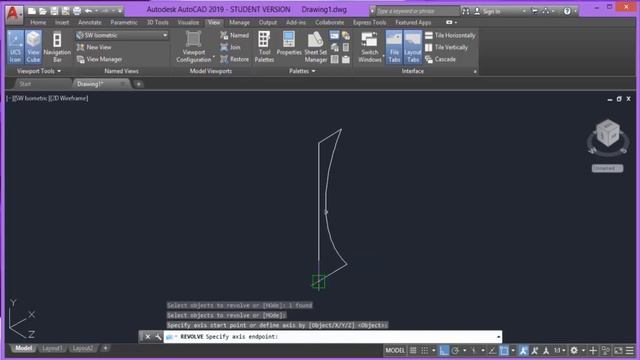Toggle snap mode in status bar
Screen dimensions: 640x360
pyautogui.click(x=424, y=350)
